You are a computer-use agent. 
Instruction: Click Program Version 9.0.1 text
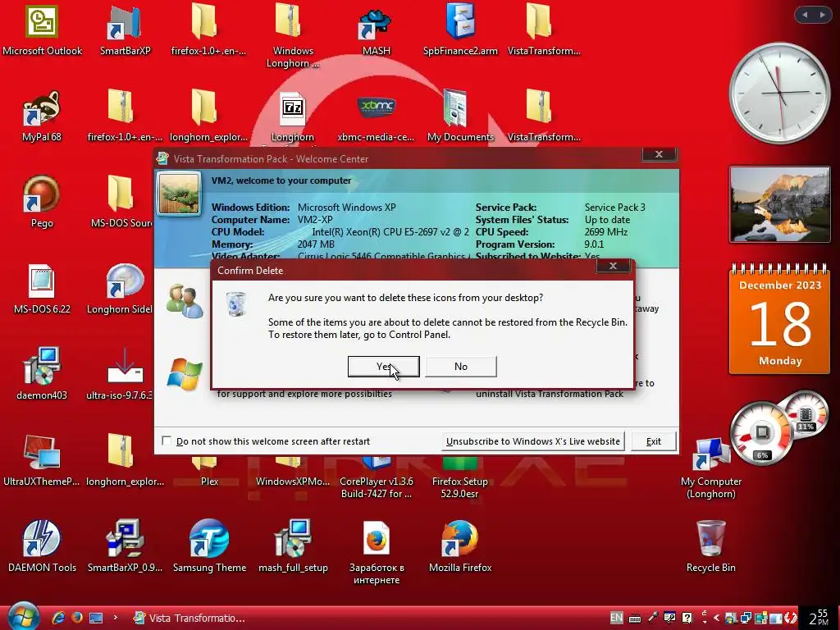click(x=594, y=244)
